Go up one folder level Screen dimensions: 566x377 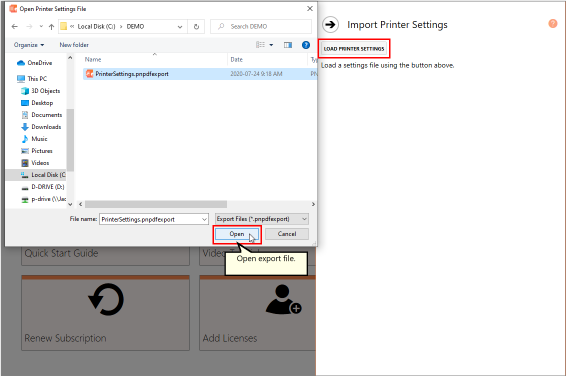pyautogui.click(x=51, y=26)
